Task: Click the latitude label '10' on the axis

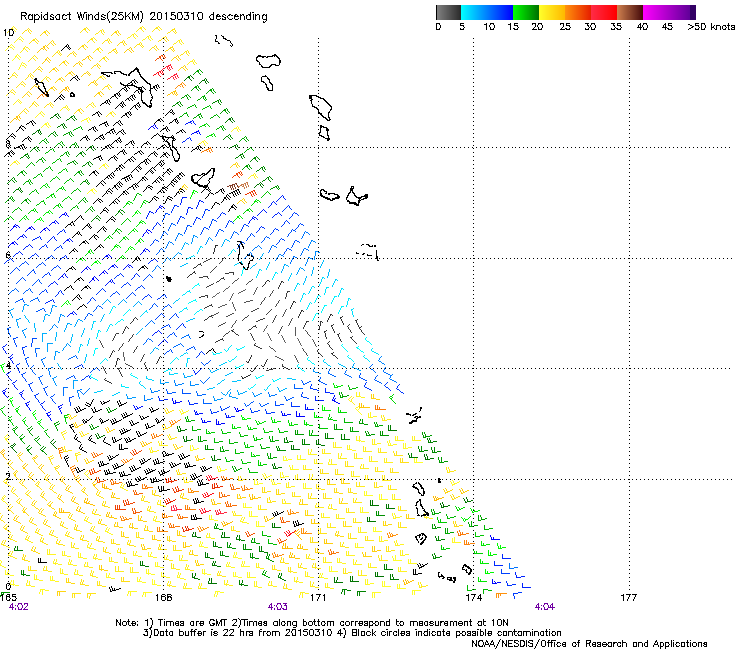Action: pyautogui.click(x=8, y=33)
